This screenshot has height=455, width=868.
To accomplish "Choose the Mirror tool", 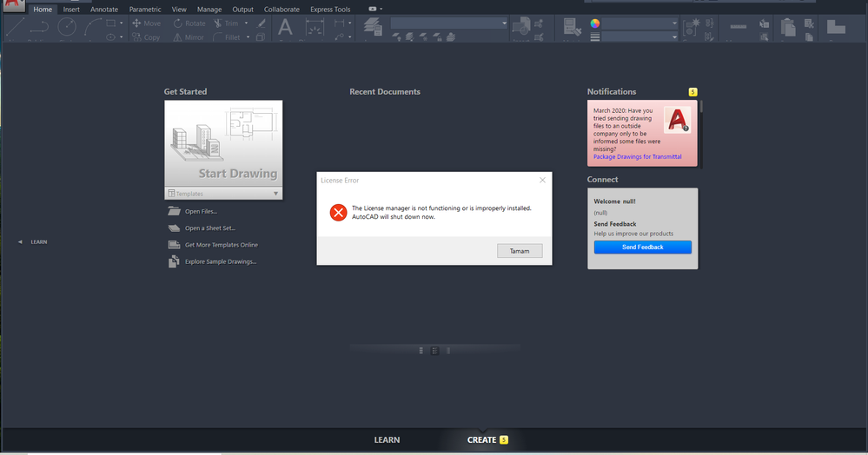I will [189, 37].
